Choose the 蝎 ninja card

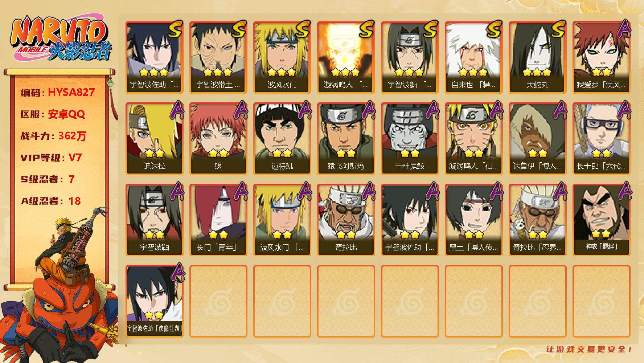218,138
